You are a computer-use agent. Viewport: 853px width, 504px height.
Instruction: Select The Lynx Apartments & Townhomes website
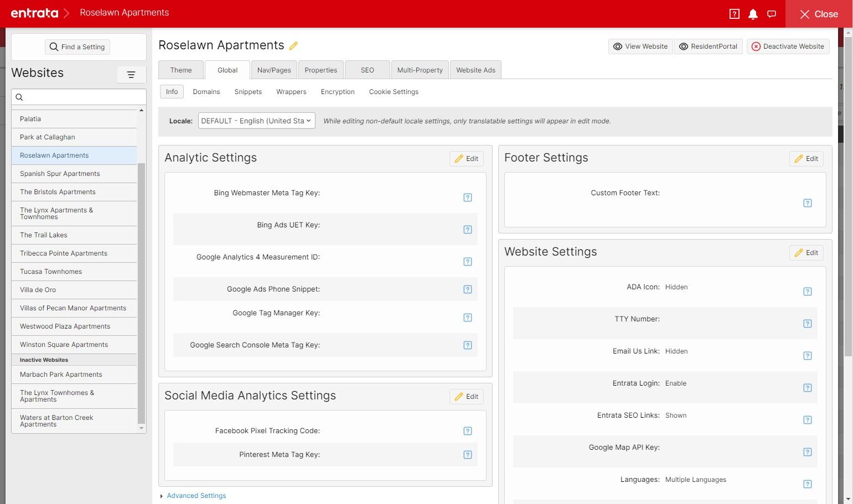[74, 214]
